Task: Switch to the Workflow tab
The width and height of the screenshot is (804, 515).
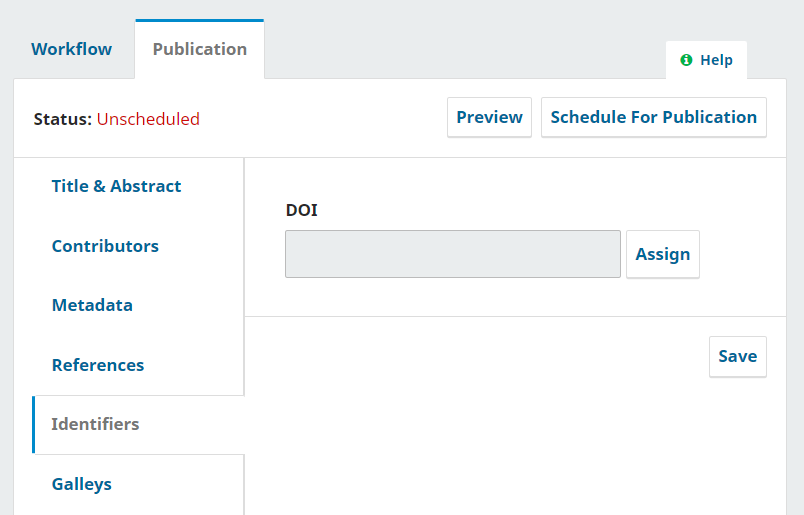Action: click(x=71, y=49)
